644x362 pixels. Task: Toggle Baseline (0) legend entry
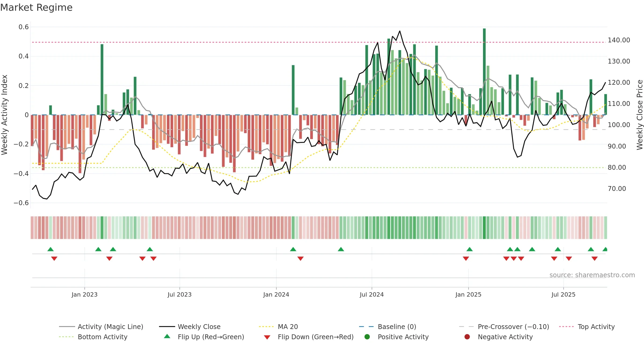pyautogui.click(x=387, y=327)
